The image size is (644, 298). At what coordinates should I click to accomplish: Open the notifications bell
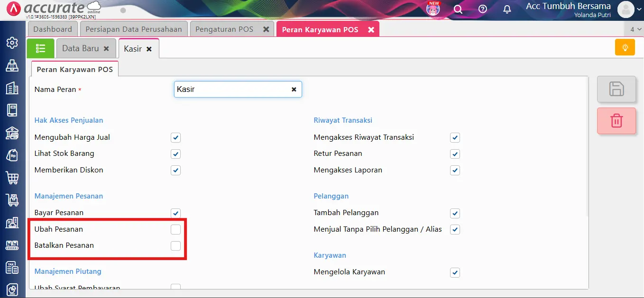tap(507, 9)
